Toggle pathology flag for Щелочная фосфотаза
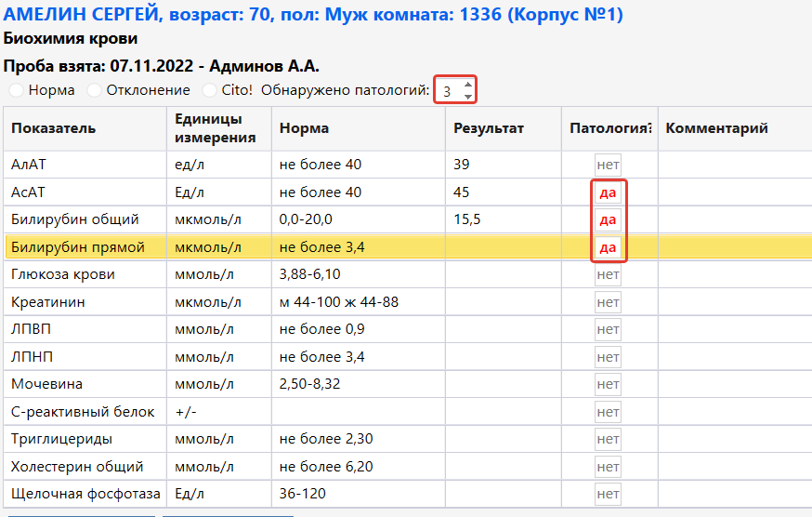Image resolution: width=812 pixels, height=517 pixels. point(608,494)
